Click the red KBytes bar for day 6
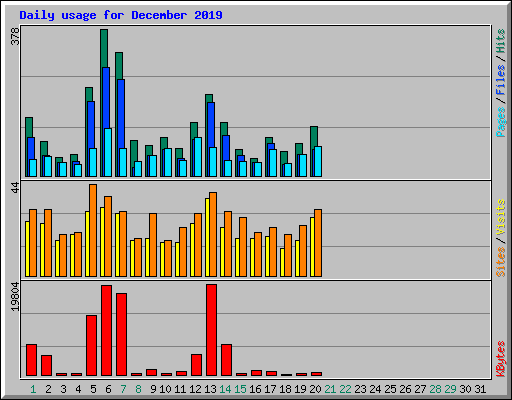The width and height of the screenshot is (512, 400). click(106, 330)
